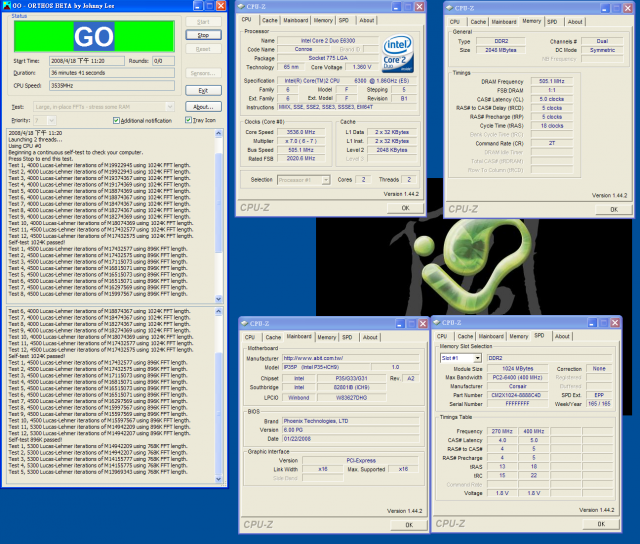Click the DRAM Frequency 505.1 MHz value
640x544 pixels.
click(x=551, y=82)
